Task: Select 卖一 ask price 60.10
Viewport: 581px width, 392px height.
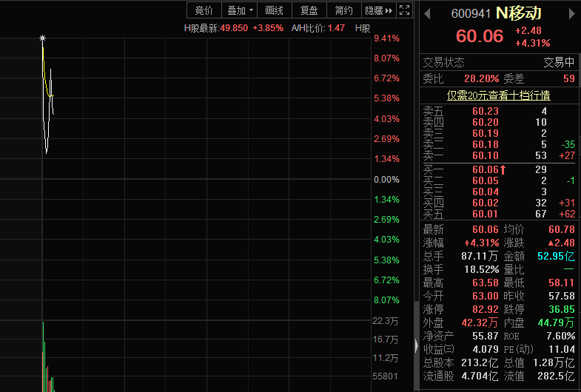Action: 486,155
